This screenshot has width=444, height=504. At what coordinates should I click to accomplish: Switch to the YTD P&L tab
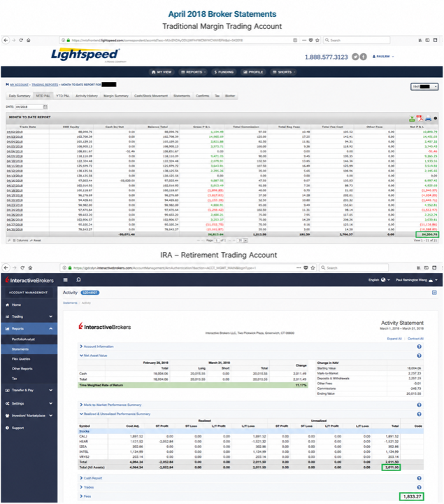[x=63, y=96]
